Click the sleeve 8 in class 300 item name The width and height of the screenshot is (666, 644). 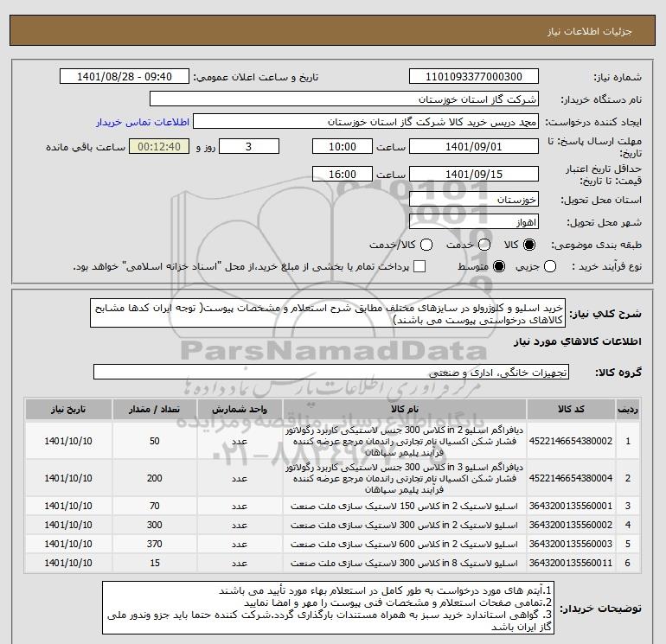[404, 564]
